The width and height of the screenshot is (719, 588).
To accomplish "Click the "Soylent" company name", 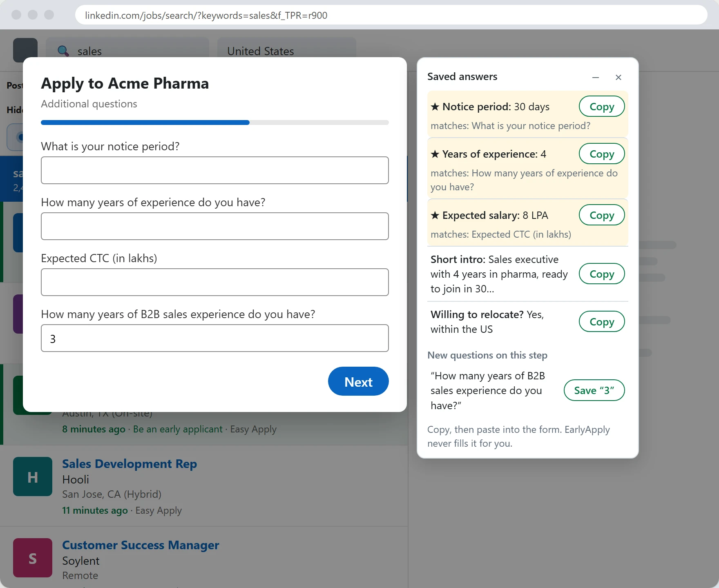I will (x=81, y=561).
